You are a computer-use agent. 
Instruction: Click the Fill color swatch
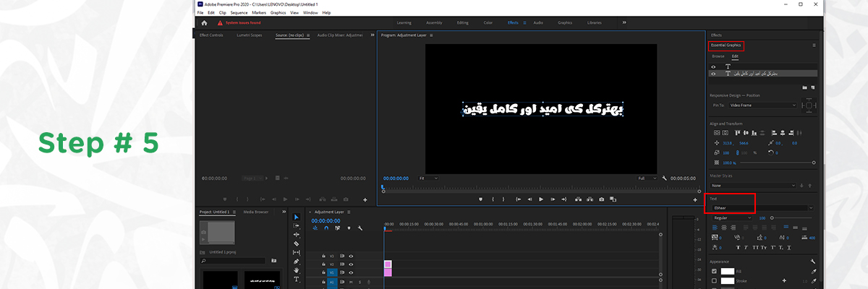pyautogui.click(x=727, y=272)
